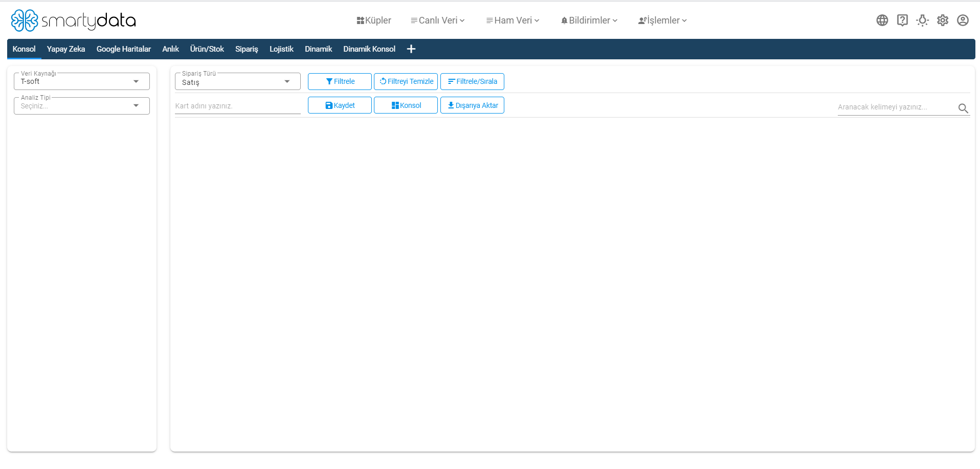Open the Küpler menu
Image resolution: width=980 pixels, height=469 pixels.
pos(374,20)
